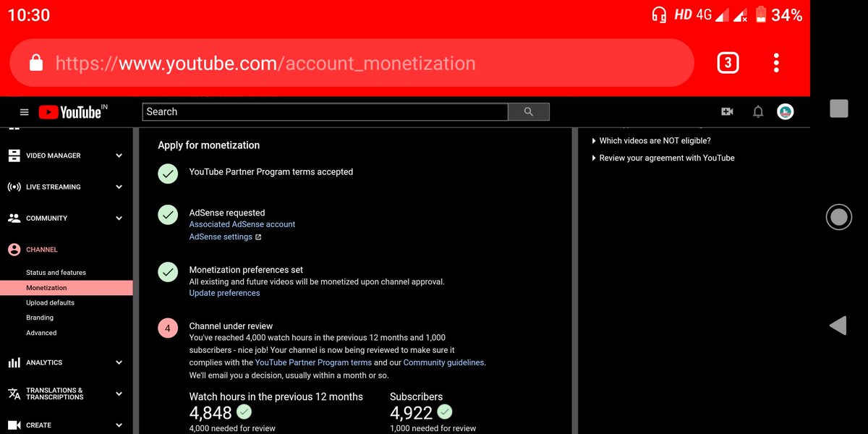
Task: Expand the Analytics section chevron
Action: 119,362
